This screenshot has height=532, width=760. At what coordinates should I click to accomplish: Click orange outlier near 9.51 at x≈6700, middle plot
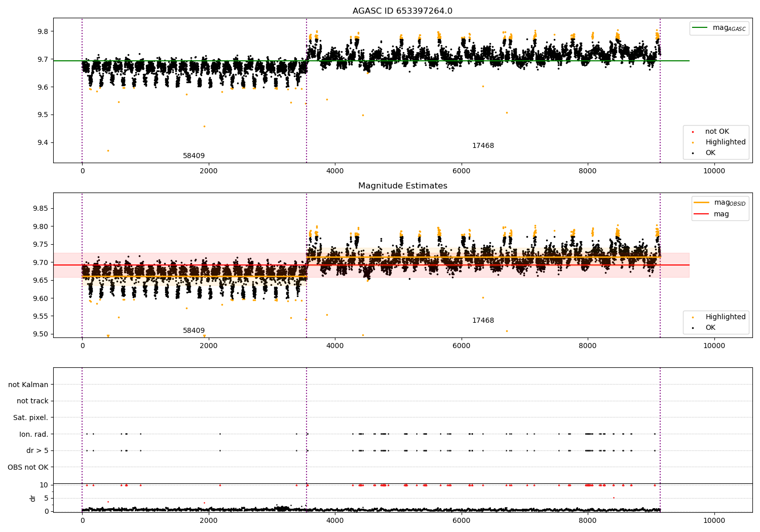(507, 331)
